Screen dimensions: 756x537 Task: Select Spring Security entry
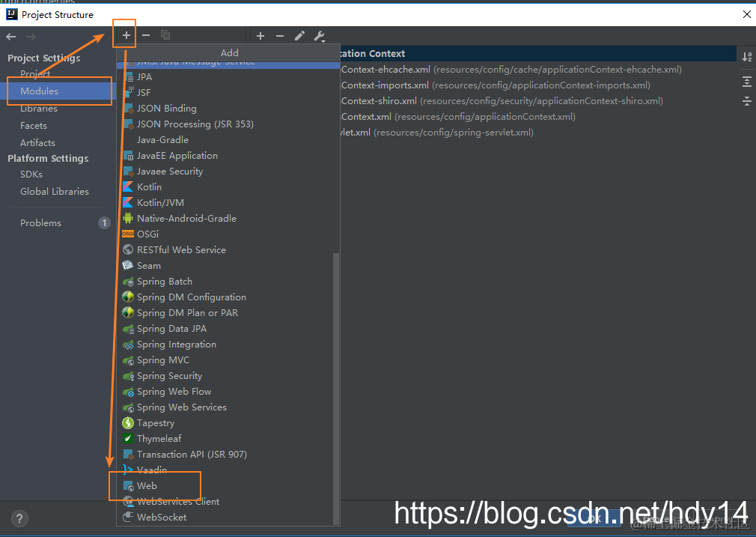[225, 376]
